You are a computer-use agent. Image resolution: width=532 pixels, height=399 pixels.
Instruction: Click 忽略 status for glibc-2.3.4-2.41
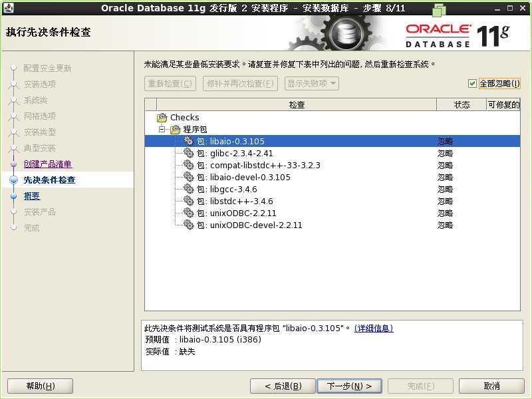[445, 153]
